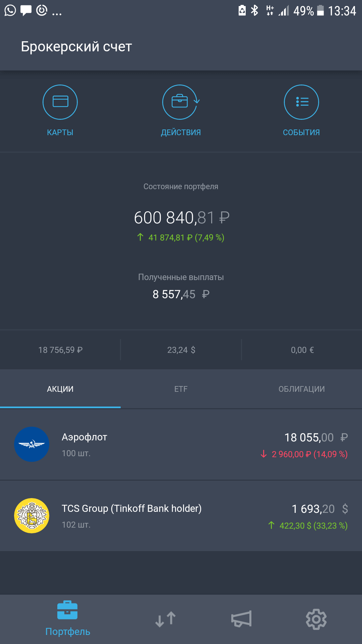Open the trades arrows icon in bottom bar

point(165,619)
